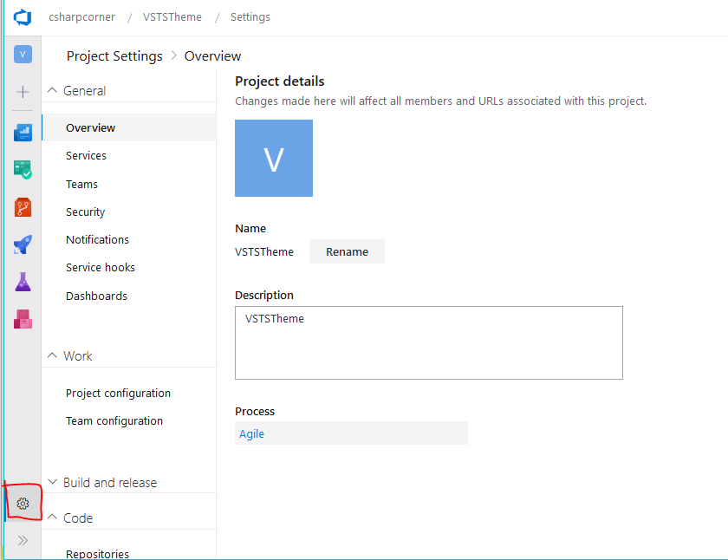Open the Pipelines rocket icon
This screenshot has width=728, height=560.
click(23, 245)
